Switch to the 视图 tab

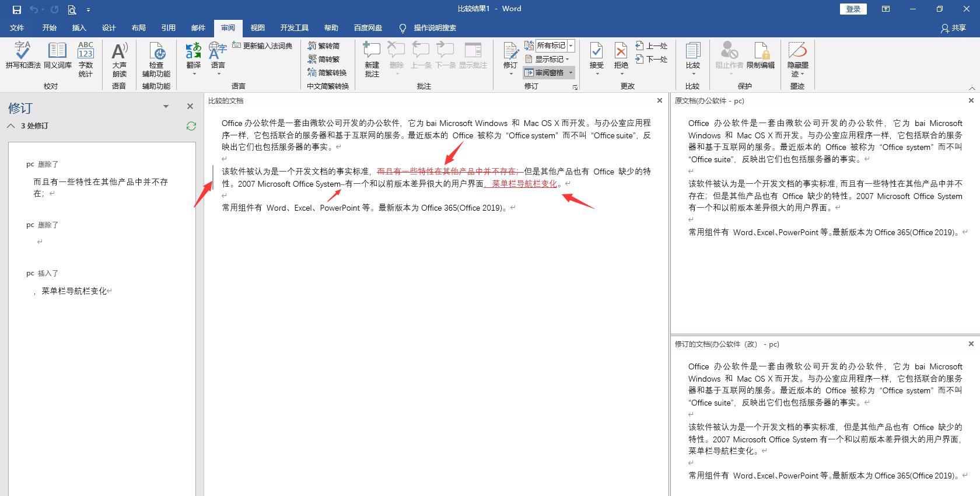pos(258,28)
